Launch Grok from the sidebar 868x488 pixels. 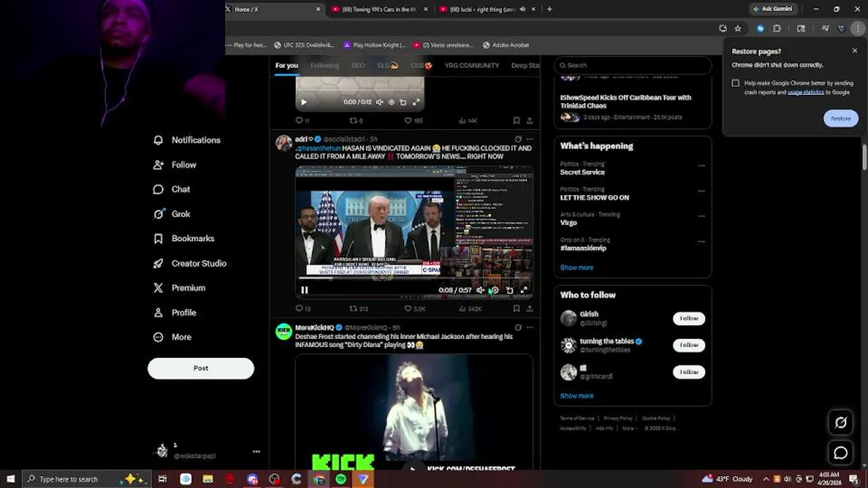pos(172,213)
